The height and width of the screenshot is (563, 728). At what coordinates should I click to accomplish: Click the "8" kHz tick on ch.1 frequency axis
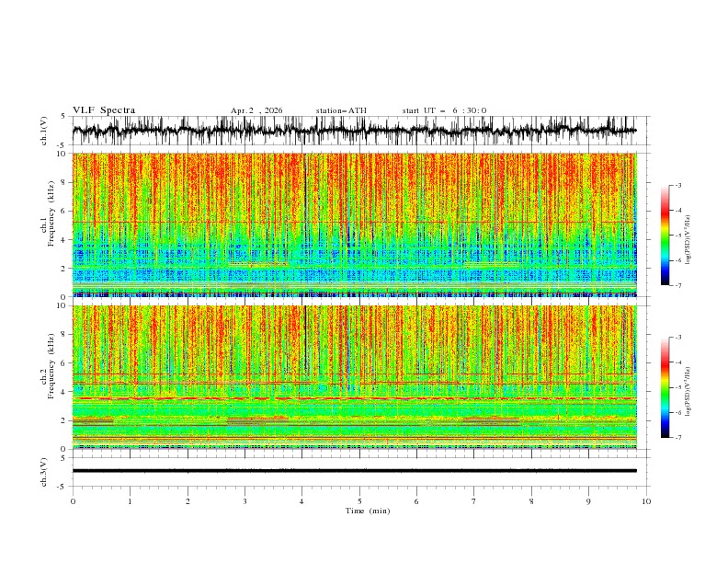[x=63, y=182]
